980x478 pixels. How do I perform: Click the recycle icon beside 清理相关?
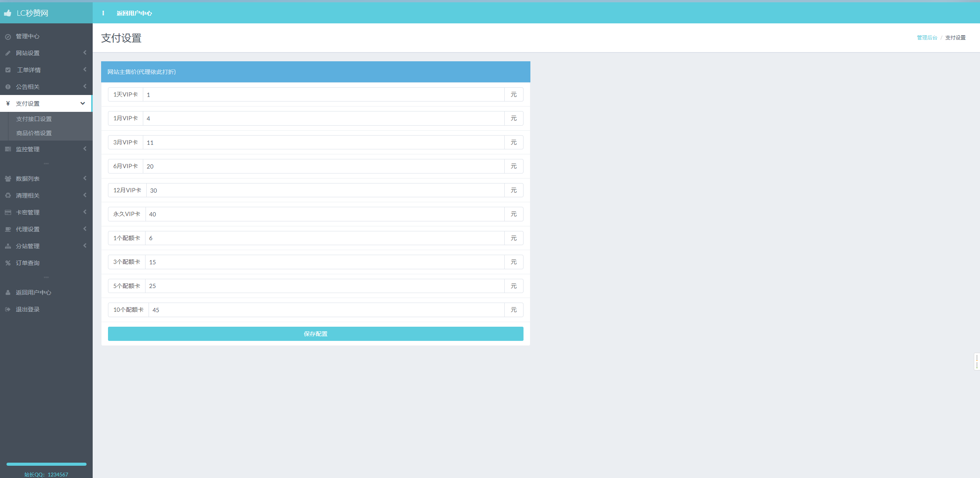(x=8, y=196)
